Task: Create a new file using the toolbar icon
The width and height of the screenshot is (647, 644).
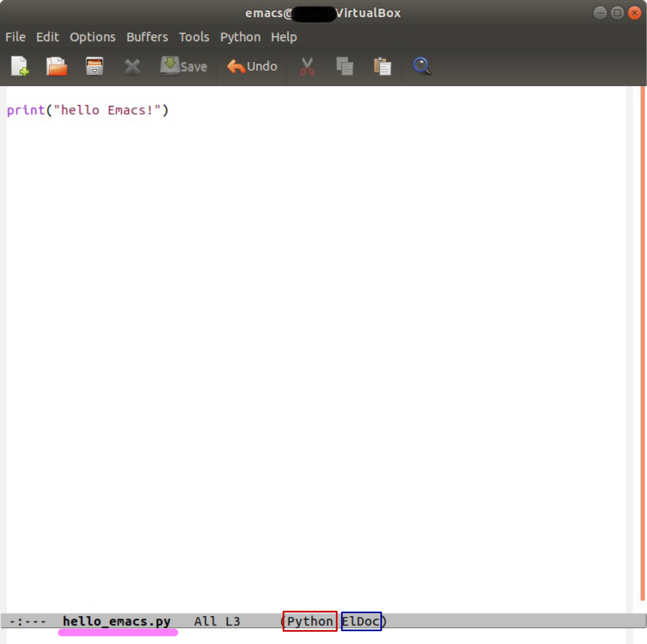Action: 20,66
